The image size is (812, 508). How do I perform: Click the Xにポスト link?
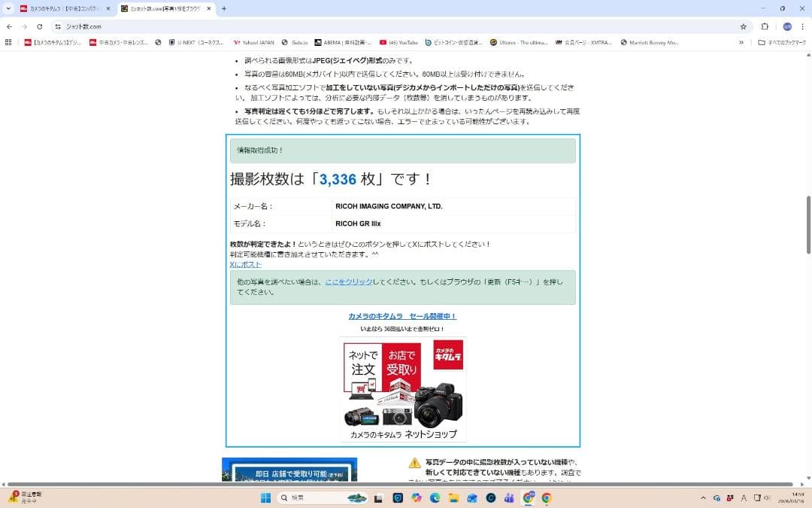(x=245, y=264)
